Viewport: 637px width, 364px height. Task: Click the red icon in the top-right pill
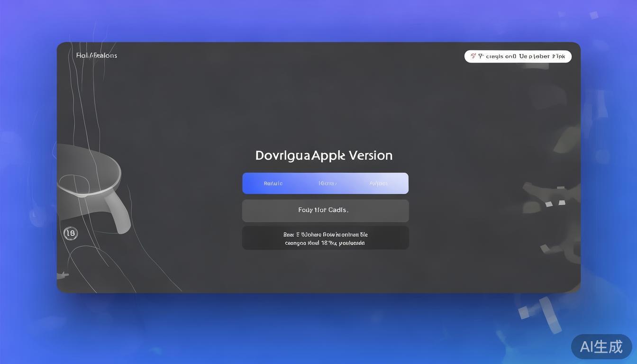(473, 56)
